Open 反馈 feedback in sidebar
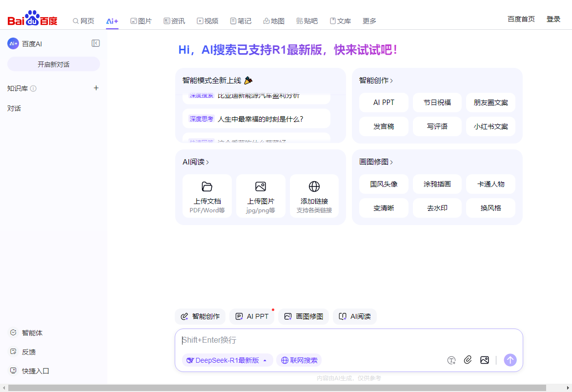The image size is (572, 392). click(22, 352)
